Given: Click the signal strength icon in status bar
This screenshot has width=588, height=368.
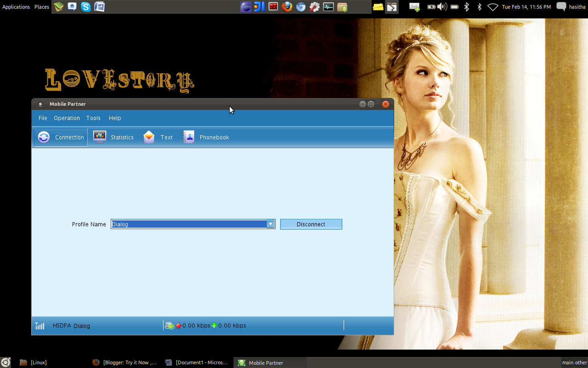Looking at the screenshot, I should point(40,325).
